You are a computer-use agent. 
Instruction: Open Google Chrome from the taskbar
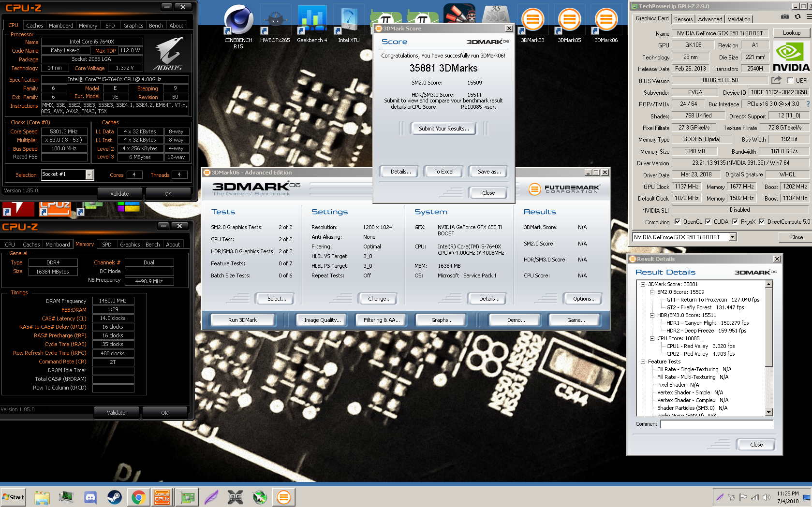(x=139, y=497)
